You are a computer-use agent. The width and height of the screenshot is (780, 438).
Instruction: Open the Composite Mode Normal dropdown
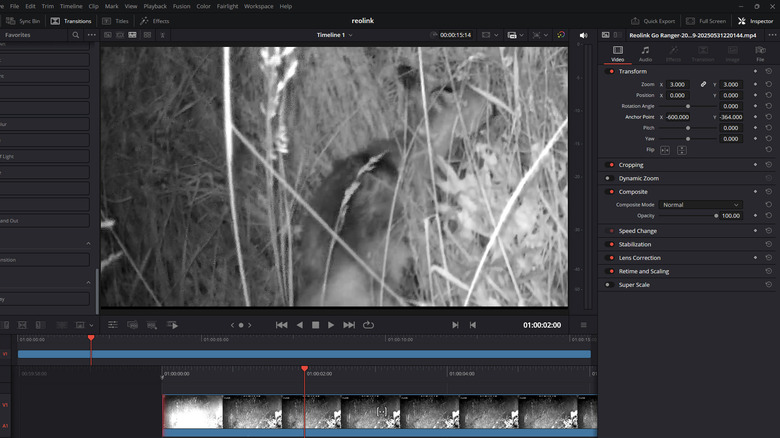[700, 205]
